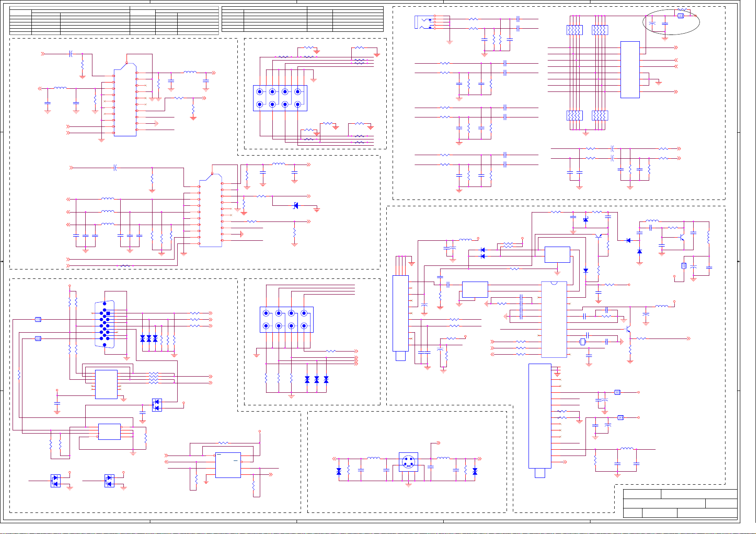756x534 pixels.
Task: Select the polygon-shaped chip in the middle-left section
Action: (x=211, y=210)
